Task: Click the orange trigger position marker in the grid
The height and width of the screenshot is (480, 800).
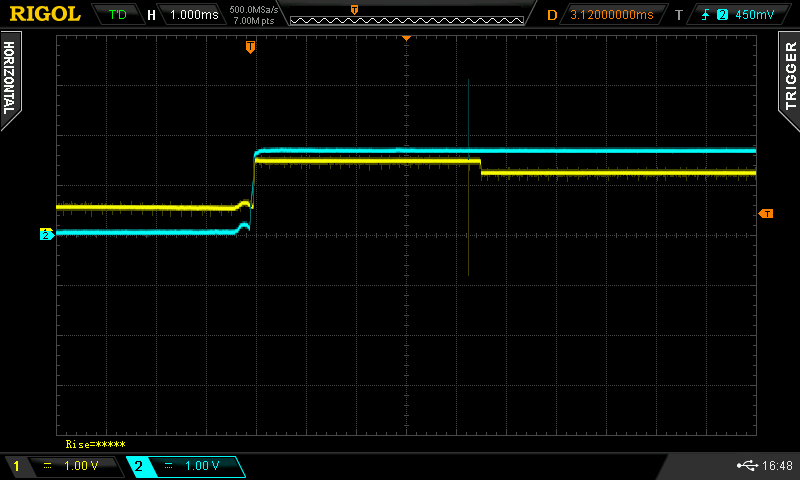Action: pyautogui.click(x=250, y=47)
